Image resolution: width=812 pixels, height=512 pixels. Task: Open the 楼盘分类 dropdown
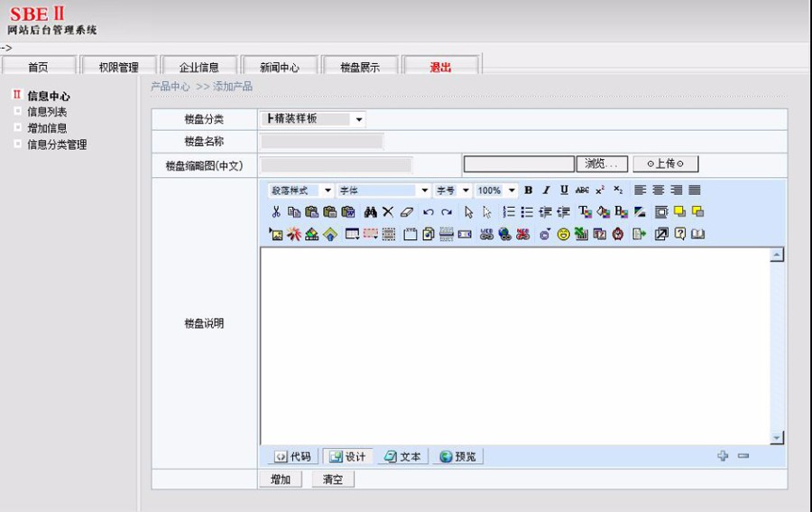313,119
